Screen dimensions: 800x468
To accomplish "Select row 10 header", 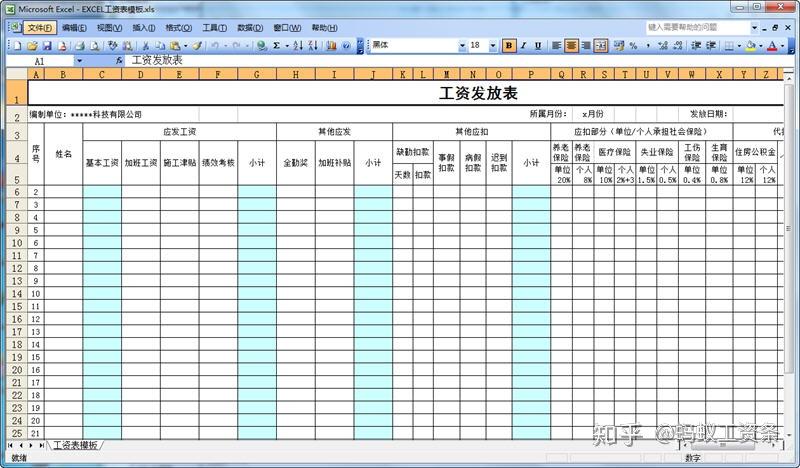I will tap(17, 243).
